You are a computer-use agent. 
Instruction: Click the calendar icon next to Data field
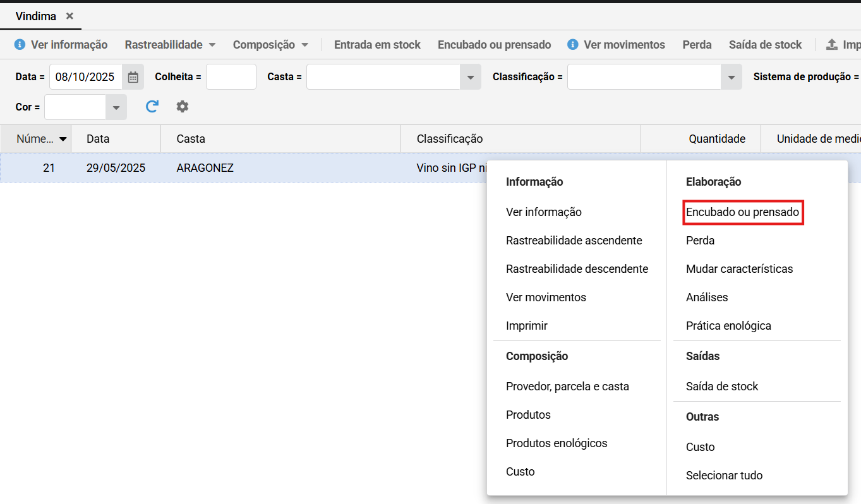pos(133,77)
